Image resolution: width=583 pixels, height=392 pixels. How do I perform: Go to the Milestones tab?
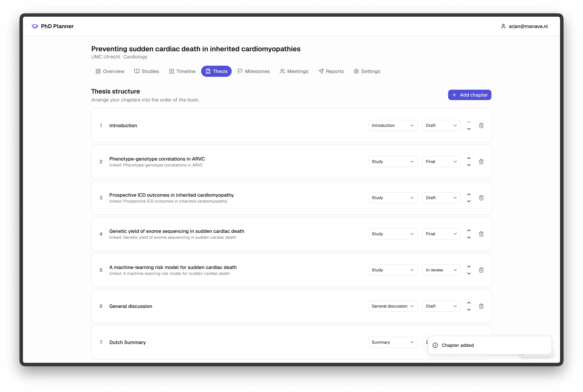pos(254,71)
